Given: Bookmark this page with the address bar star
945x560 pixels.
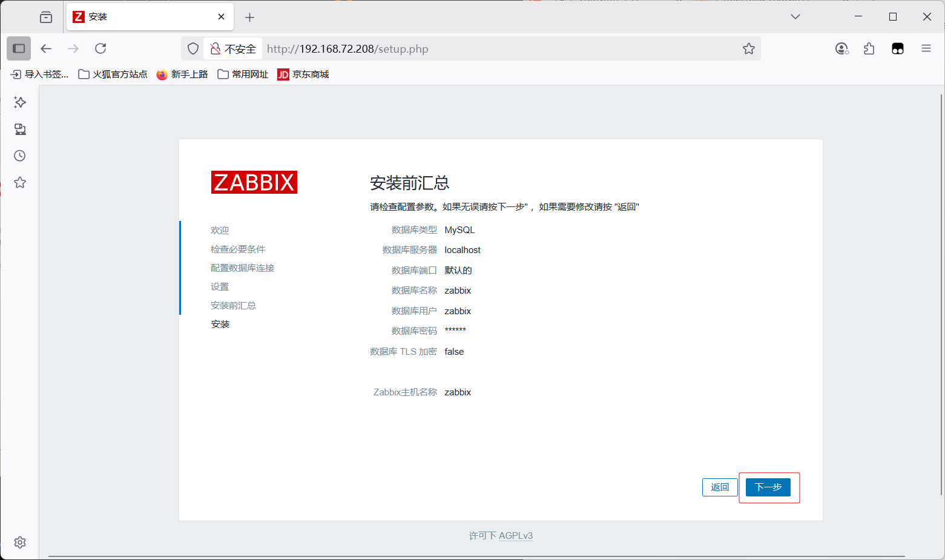Looking at the screenshot, I should point(749,48).
